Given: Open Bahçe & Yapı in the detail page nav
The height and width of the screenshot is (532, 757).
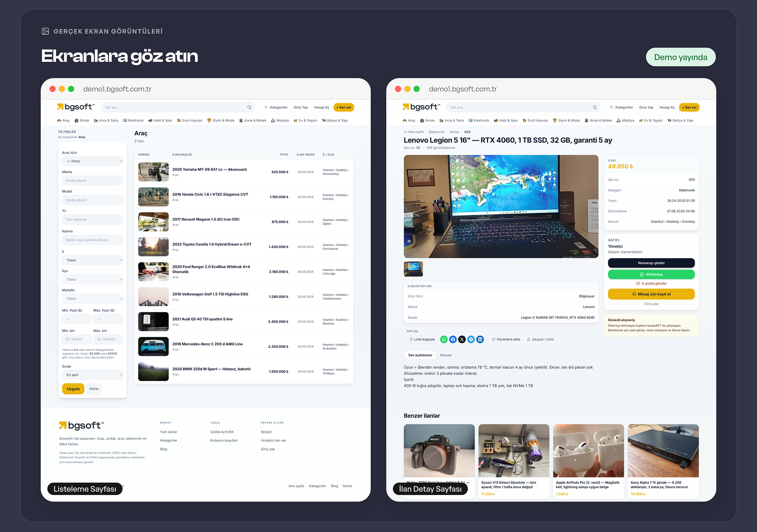Looking at the screenshot, I should [x=681, y=121].
